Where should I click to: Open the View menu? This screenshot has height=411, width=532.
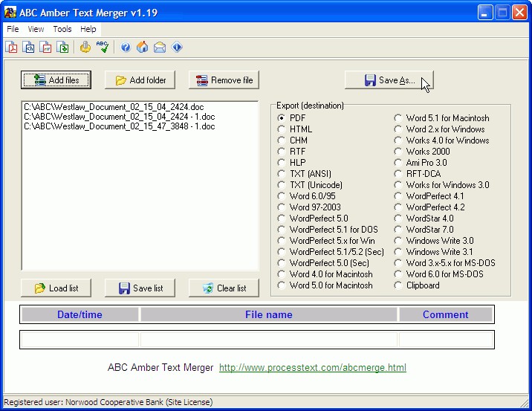[x=36, y=29]
